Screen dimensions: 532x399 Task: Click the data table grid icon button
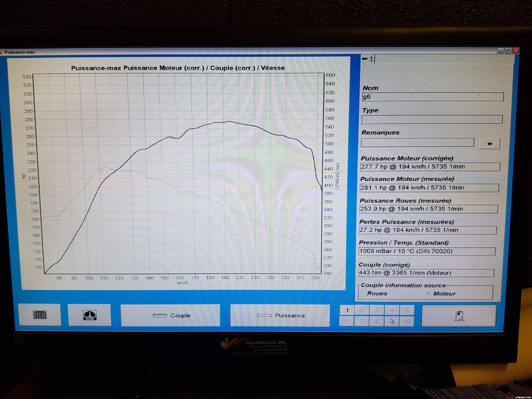40,315
